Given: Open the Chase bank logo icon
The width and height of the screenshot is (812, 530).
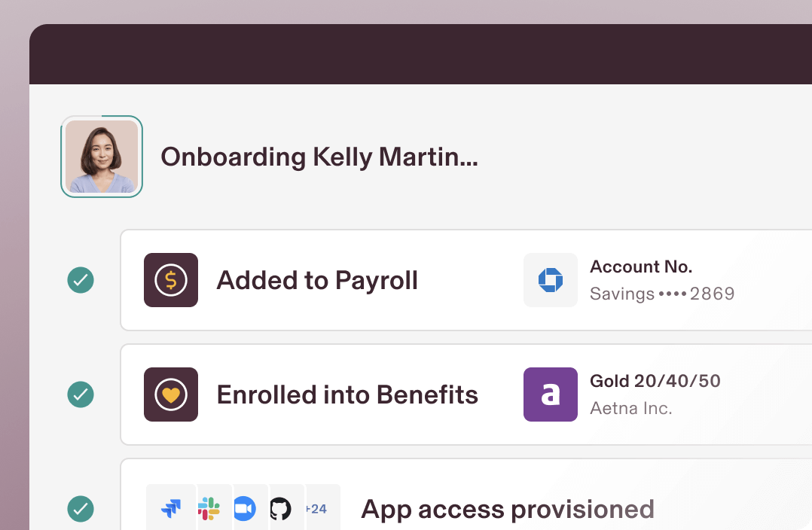Looking at the screenshot, I should (x=551, y=280).
